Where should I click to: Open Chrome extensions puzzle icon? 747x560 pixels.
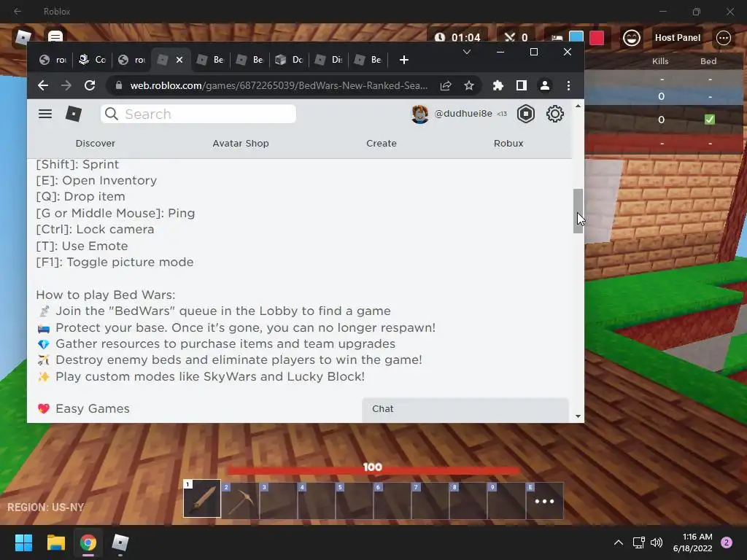498,85
